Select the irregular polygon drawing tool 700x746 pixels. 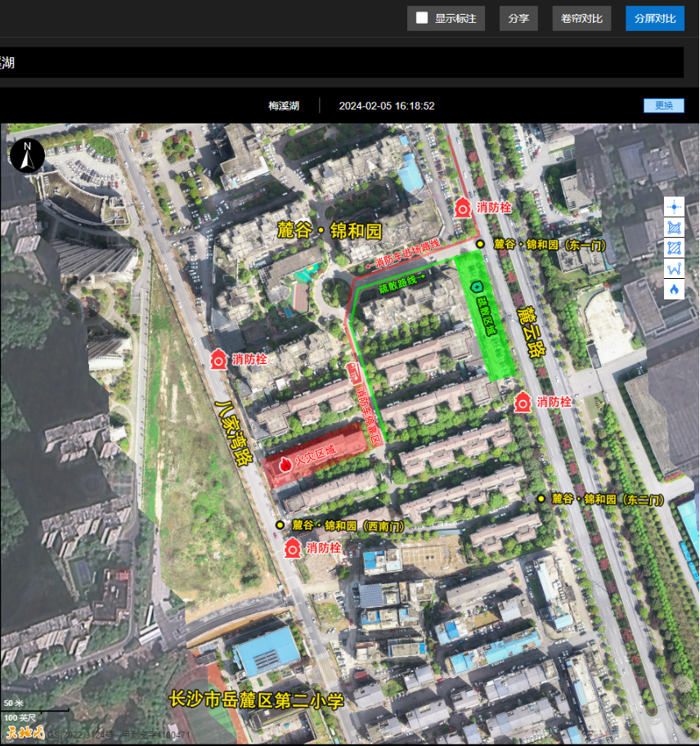tap(674, 227)
